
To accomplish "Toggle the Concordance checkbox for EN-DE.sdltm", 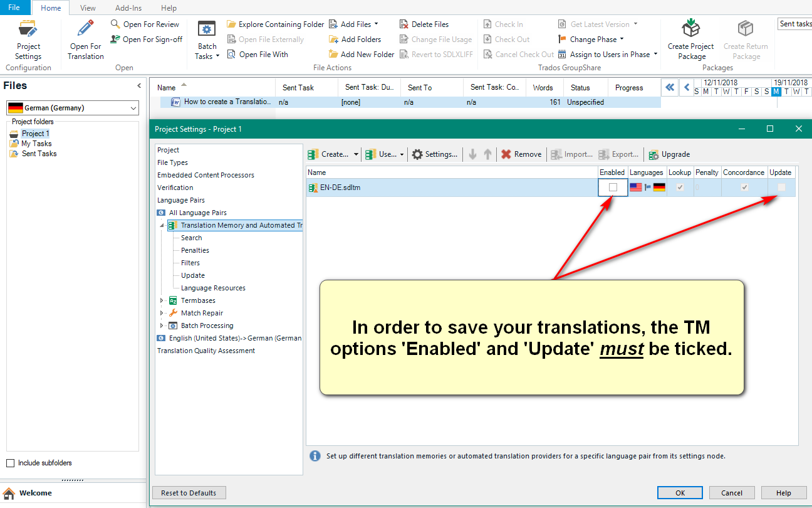I will pyautogui.click(x=744, y=188).
